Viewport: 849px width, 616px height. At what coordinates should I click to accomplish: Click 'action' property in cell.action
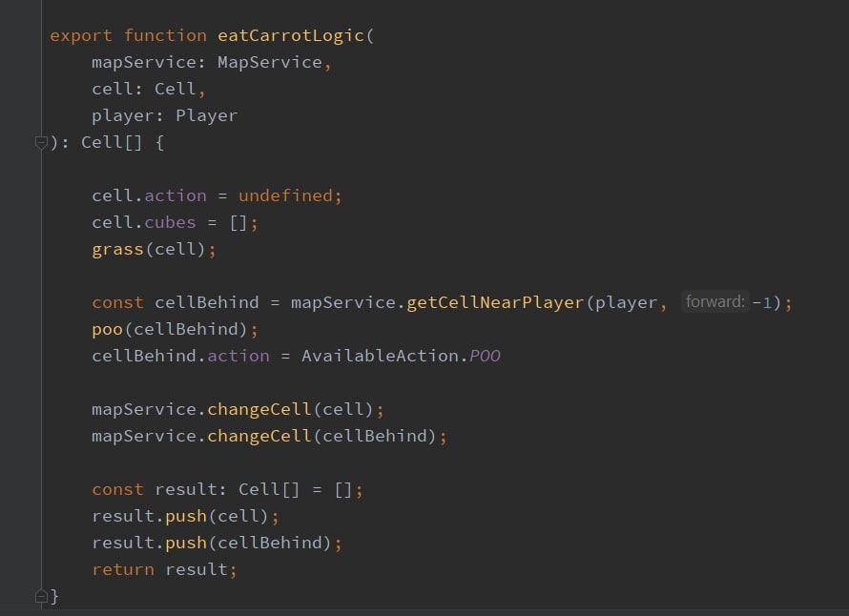click(176, 195)
